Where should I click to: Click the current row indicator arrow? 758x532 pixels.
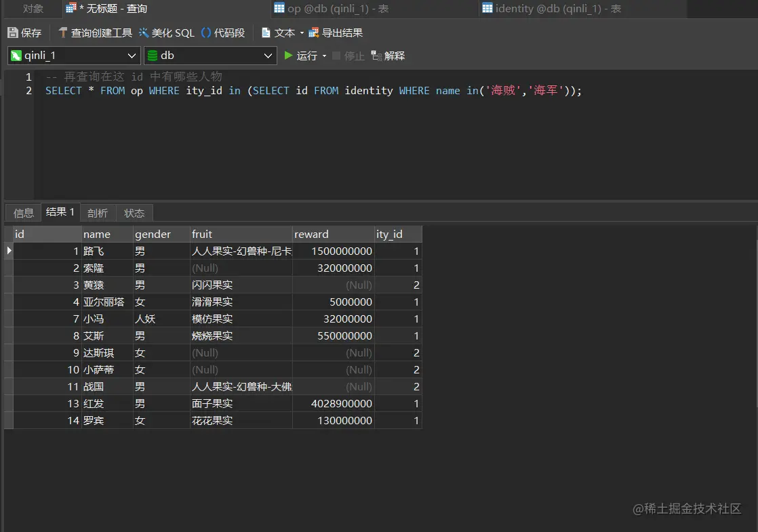click(x=9, y=251)
